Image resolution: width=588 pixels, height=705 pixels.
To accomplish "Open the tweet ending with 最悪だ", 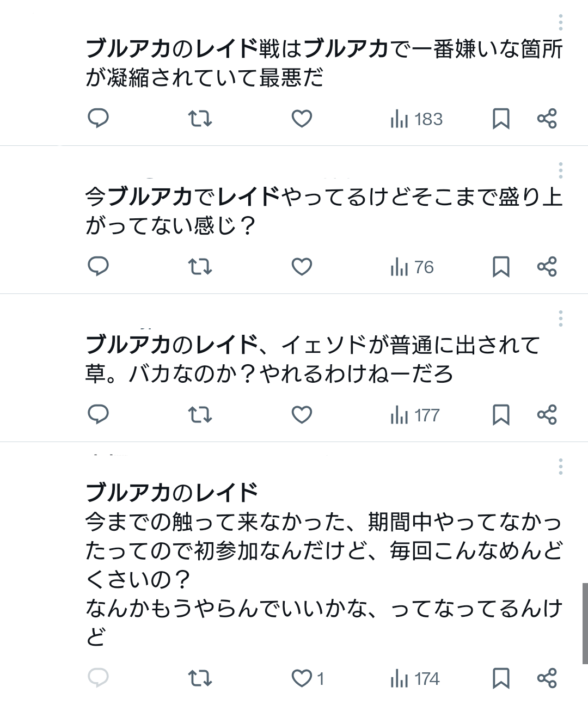I will pos(323,63).
